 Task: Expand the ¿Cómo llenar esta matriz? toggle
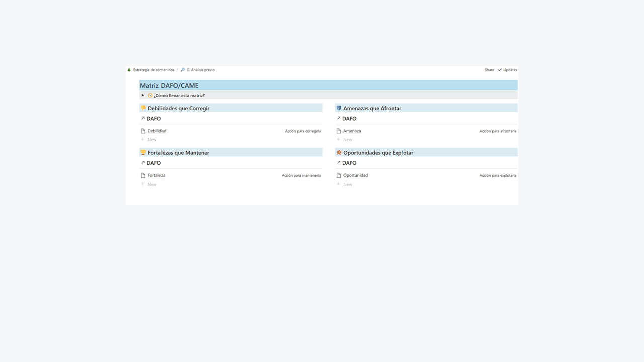143,95
